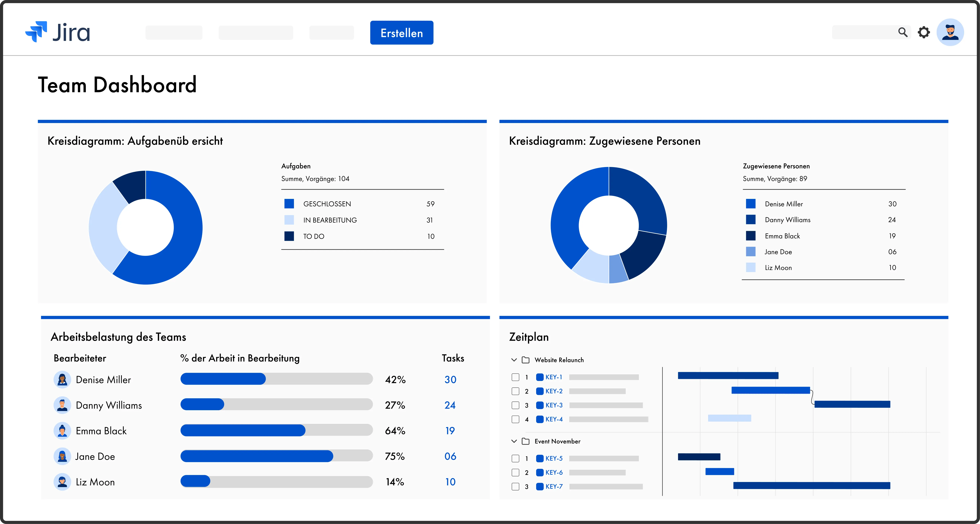Check the KEY-1 row checkbox

click(515, 377)
